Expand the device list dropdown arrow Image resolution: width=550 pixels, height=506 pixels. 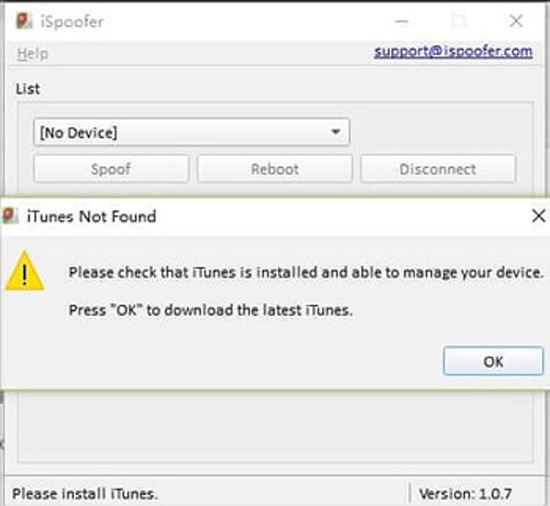point(336,132)
